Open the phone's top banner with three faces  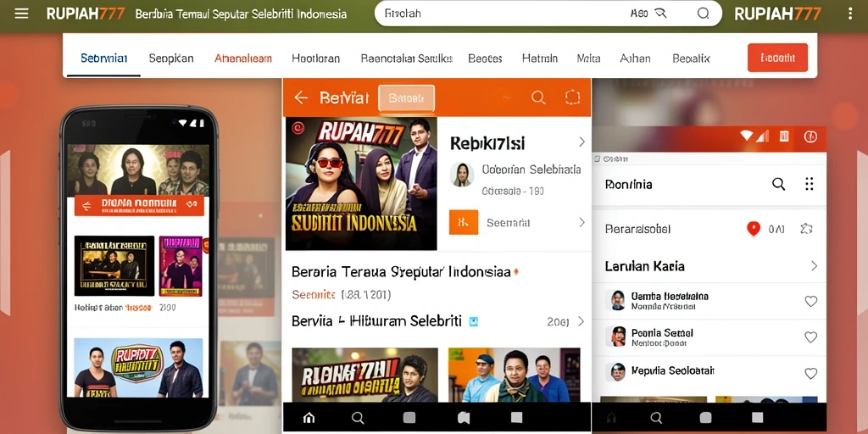click(138, 170)
